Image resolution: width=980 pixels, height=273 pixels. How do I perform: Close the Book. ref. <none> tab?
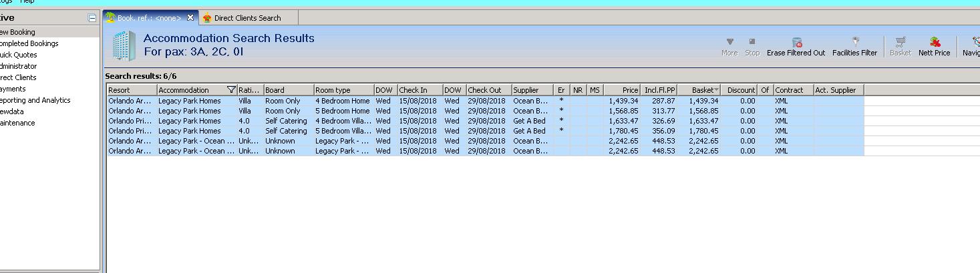(190, 18)
